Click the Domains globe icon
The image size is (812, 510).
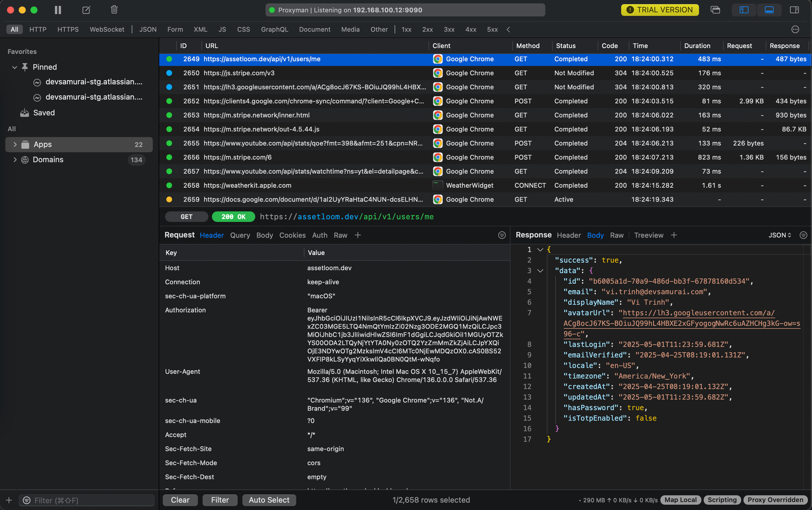click(x=25, y=160)
